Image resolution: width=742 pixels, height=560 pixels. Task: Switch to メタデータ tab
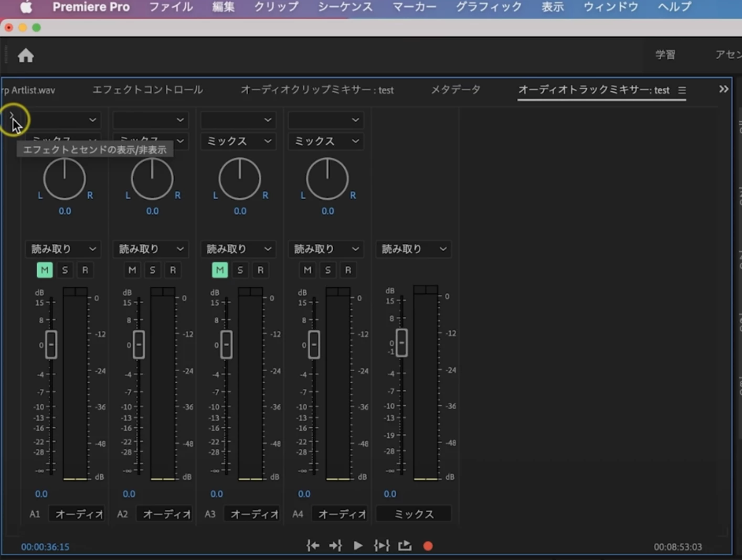[455, 90]
